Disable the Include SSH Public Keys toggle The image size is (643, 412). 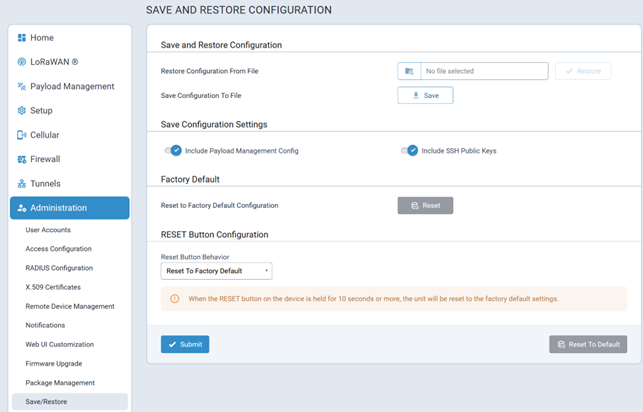[x=409, y=151]
